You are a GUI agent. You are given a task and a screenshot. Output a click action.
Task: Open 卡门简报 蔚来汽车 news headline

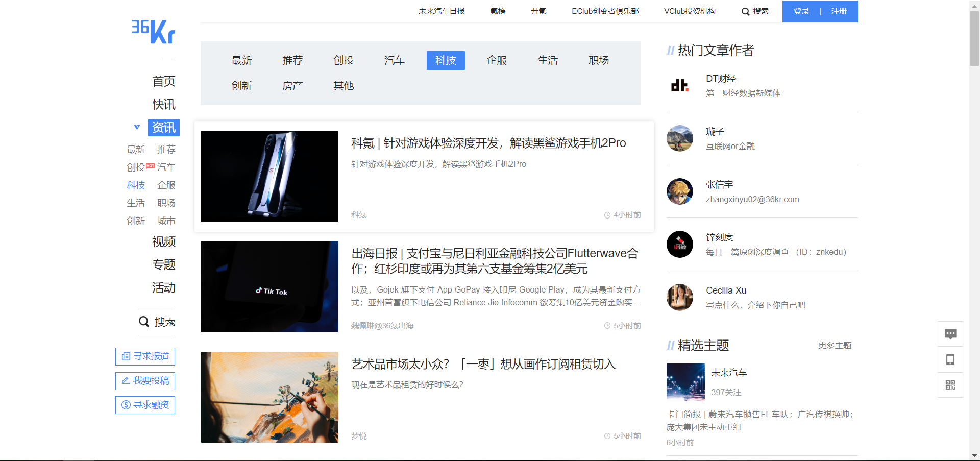point(761,421)
